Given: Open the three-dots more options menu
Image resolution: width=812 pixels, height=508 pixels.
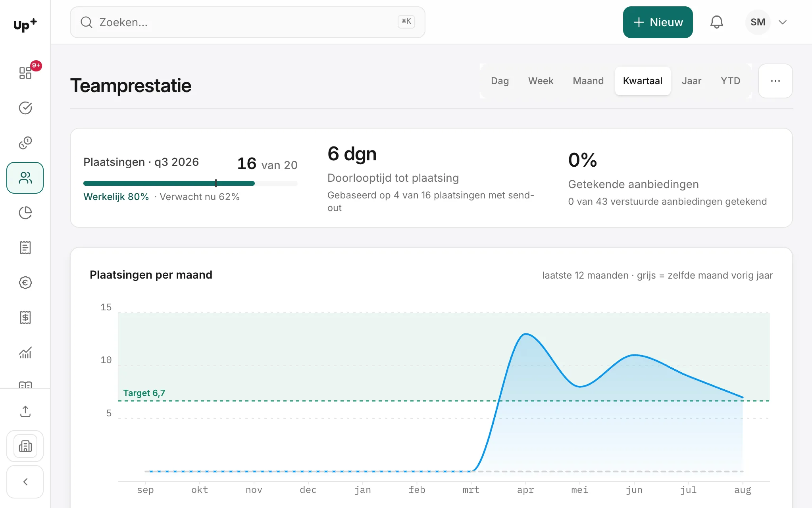Looking at the screenshot, I should [775, 81].
